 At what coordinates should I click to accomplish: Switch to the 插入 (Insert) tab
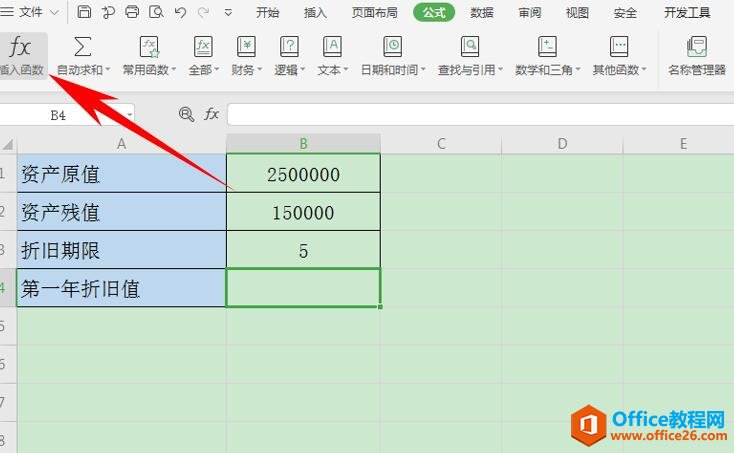[x=315, y=13]
